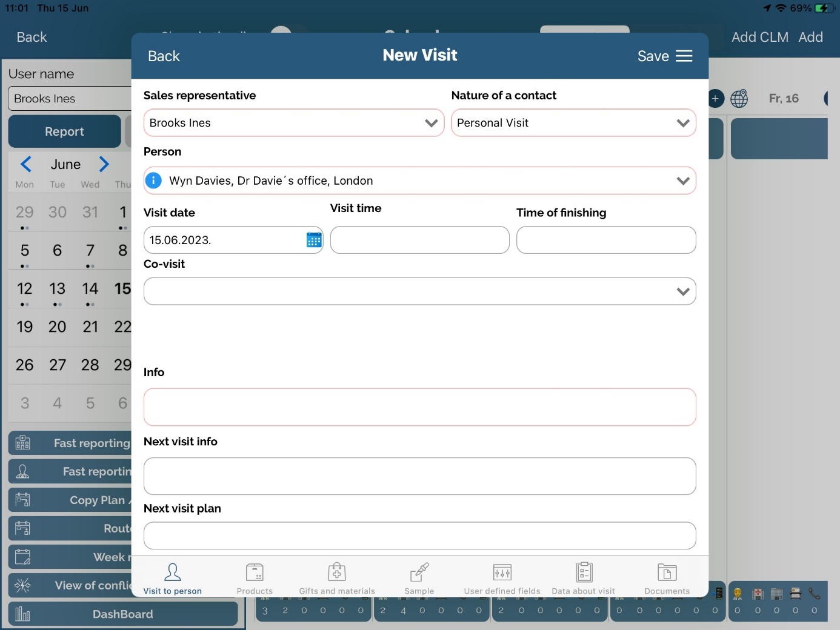Tap Back in the New Visit header
The image size is (840, 630).
[164, 56]
